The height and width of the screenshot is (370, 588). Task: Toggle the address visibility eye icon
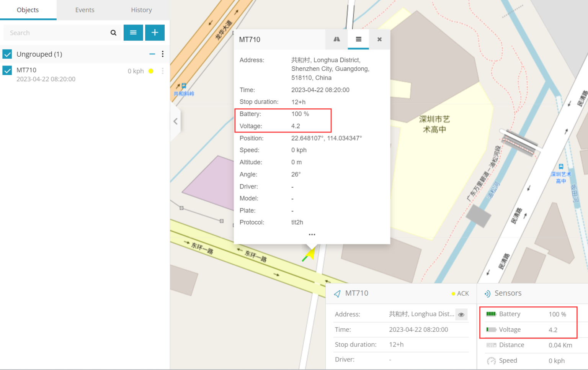[461, 314]
